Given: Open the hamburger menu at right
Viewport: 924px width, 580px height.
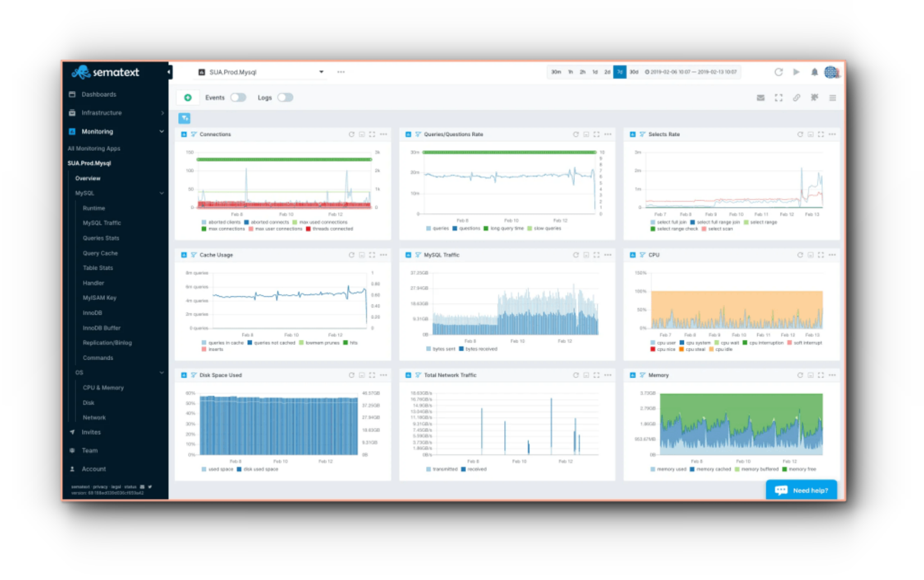Looking at the screenshot, I should 832,98.
